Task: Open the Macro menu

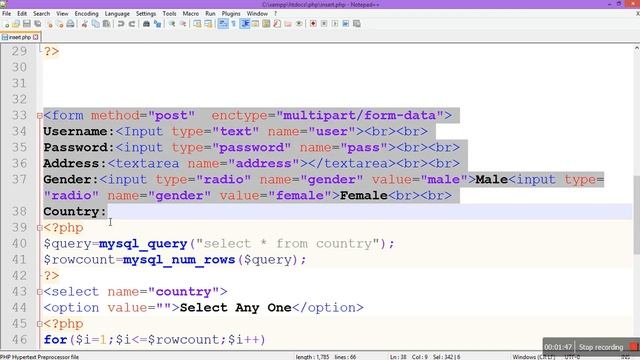Action: point(191,13)
